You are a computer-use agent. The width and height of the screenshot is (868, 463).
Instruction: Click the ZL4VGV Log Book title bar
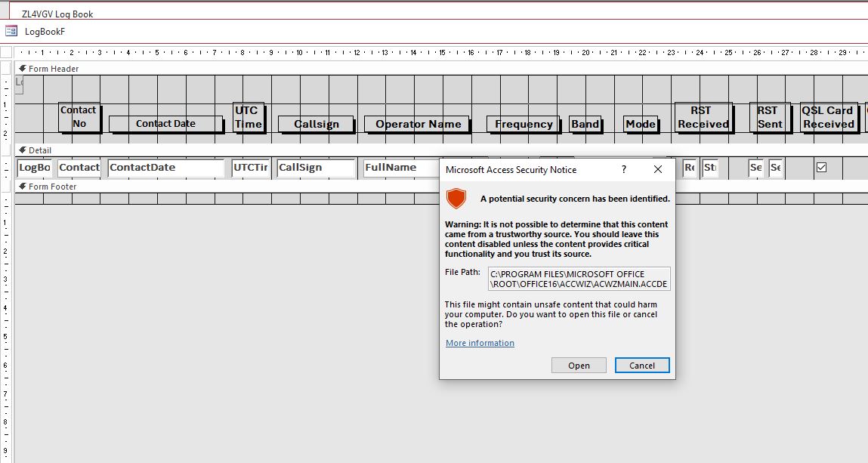[57, 13]
